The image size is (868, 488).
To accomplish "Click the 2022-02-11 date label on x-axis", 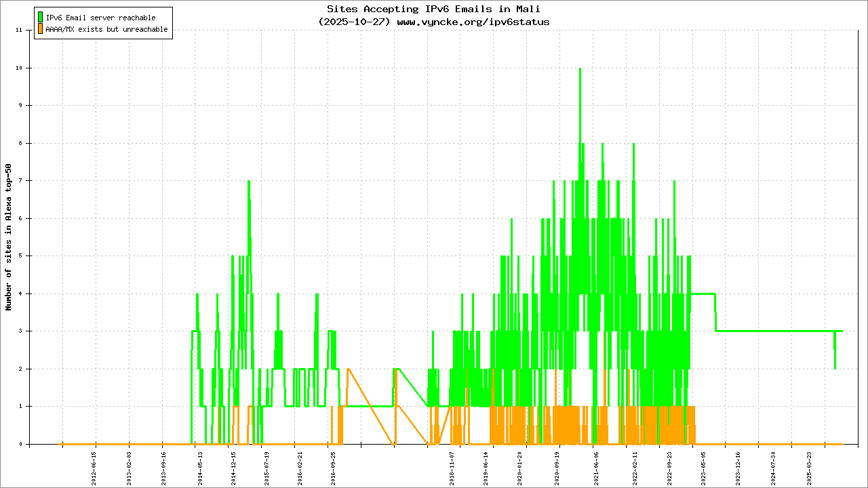I will click(636, 466).
